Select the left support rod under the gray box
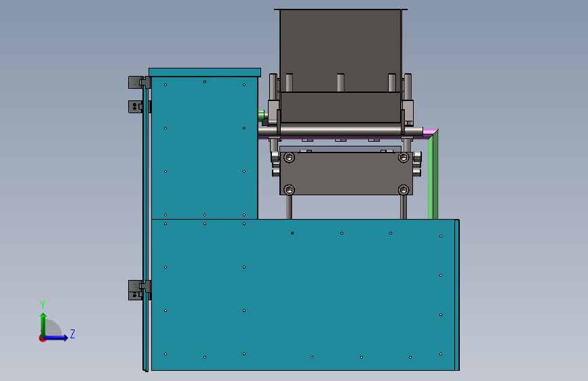 click(289, 207)
